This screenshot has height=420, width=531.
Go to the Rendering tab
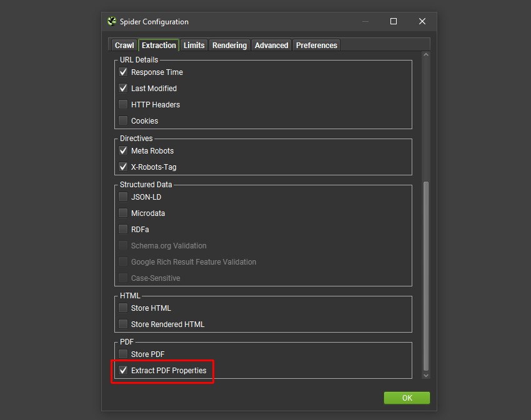coord(230,46)
